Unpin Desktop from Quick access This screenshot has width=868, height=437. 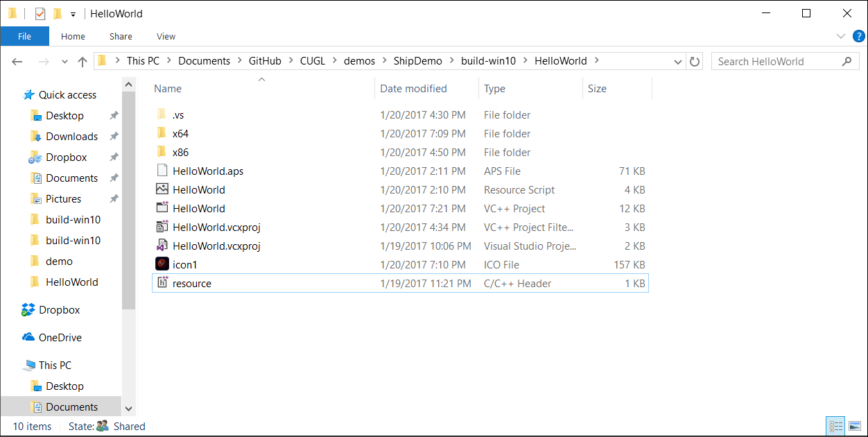pyautogui.click(x=114, y=116)
